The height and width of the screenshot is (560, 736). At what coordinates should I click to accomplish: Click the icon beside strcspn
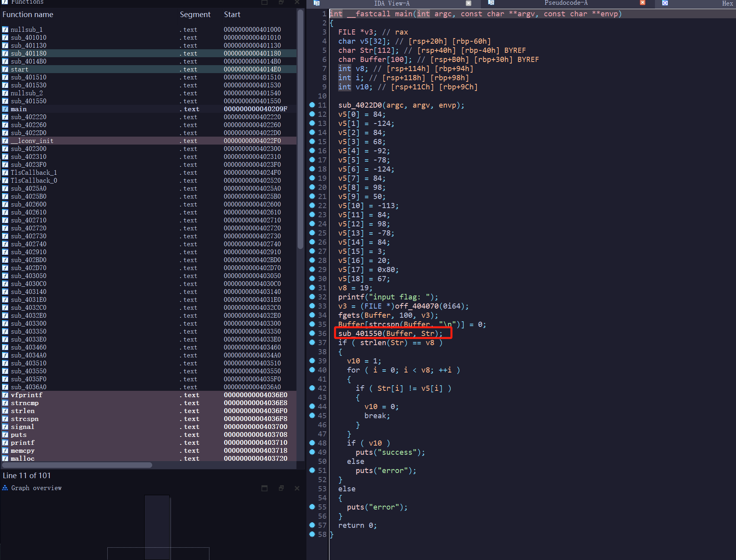click(x=5, y=419)
